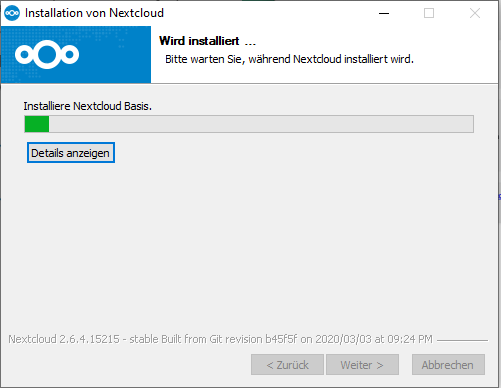The width and height of the screenshot is (501, 388).
Task: Click the large center circle of the Nextcloud logo
Action: [47, 54]
